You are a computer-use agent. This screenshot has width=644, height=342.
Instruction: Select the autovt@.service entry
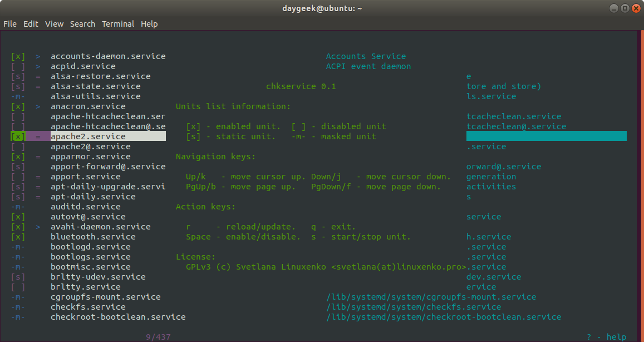[x=87, y=217]
